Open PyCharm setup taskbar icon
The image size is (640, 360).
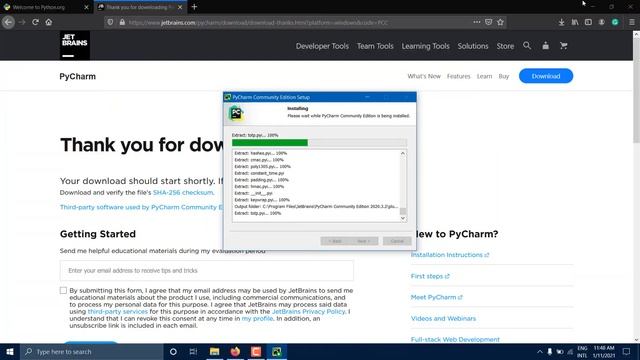(277, 351)
